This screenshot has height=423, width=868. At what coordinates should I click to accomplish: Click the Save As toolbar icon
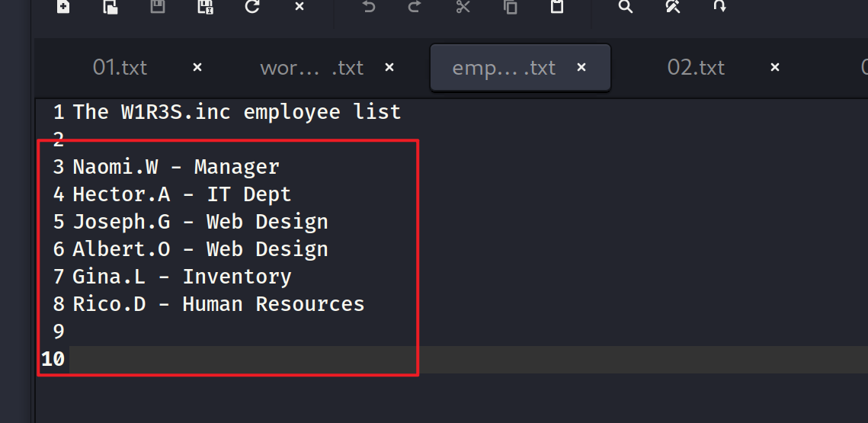205,7
